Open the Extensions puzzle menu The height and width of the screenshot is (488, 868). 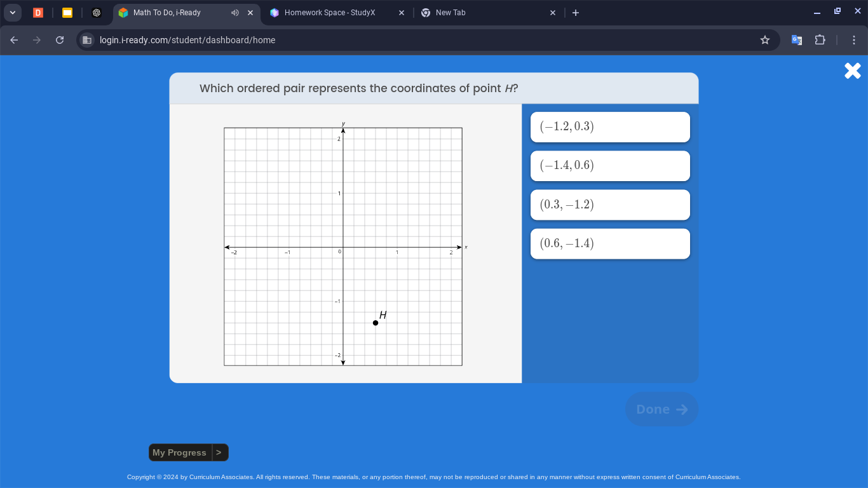[820, 40]
